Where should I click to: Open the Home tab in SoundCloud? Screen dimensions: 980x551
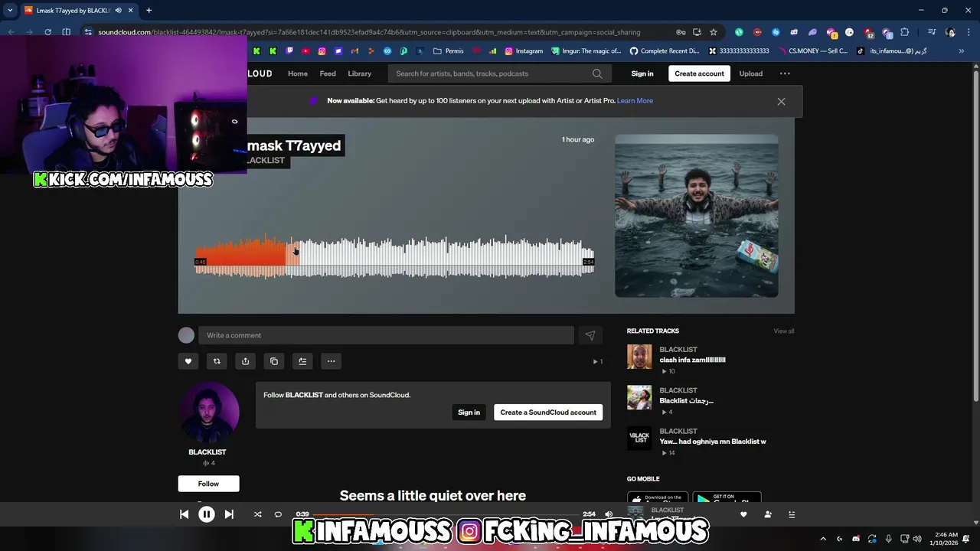[x=298, y=73]
